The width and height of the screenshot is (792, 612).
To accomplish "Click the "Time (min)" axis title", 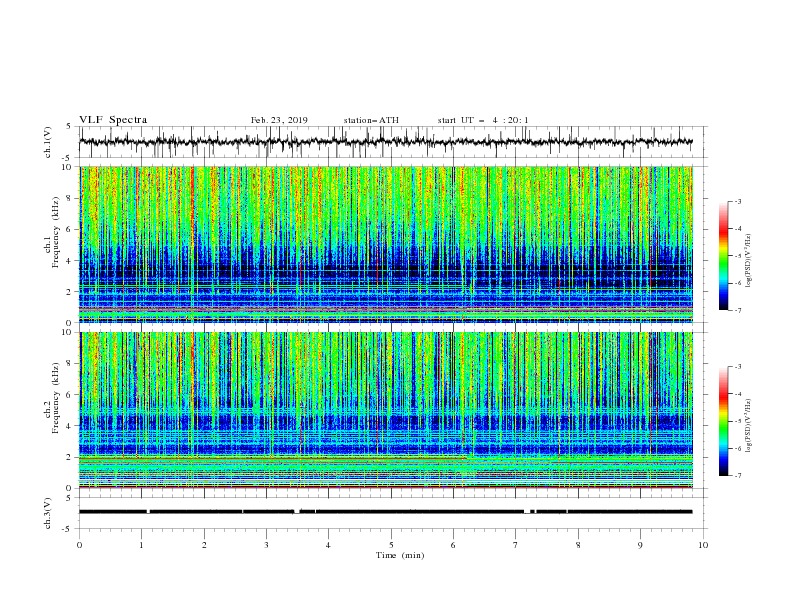I will pos(400,555).
